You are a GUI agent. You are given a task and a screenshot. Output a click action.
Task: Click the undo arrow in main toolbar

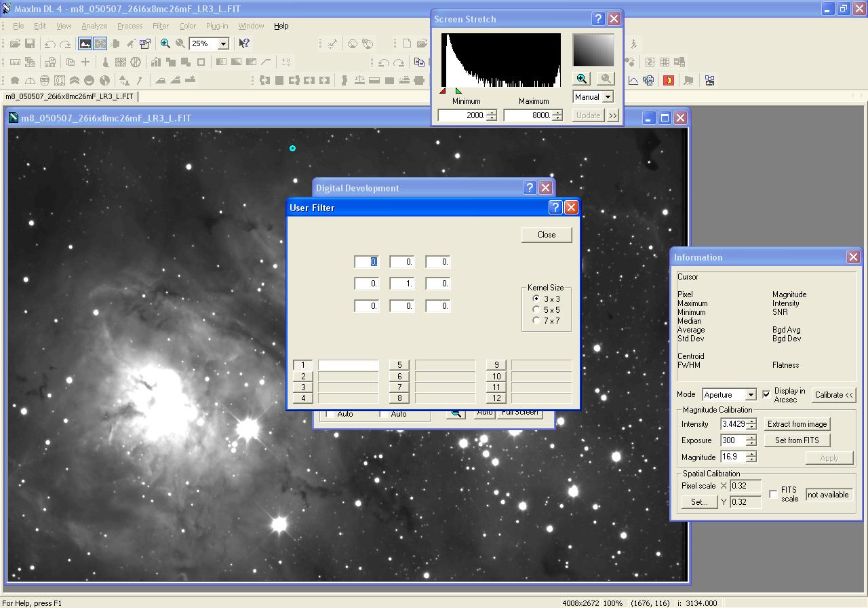(x=50, y=43)
